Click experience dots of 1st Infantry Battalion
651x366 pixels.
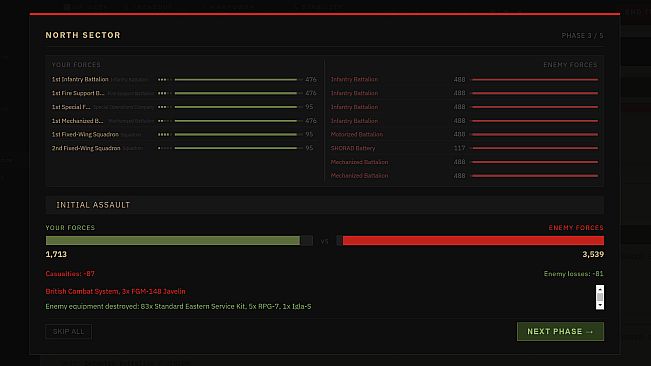coord(164,79)
